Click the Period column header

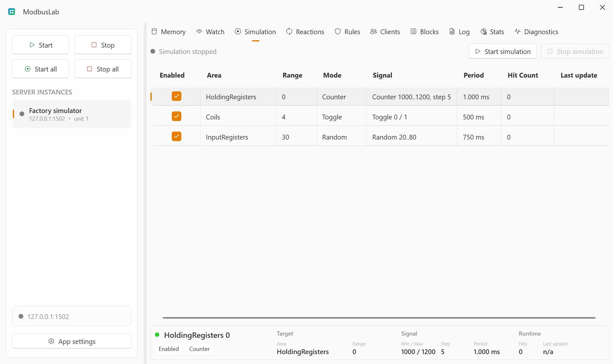[x=473, y=75]
